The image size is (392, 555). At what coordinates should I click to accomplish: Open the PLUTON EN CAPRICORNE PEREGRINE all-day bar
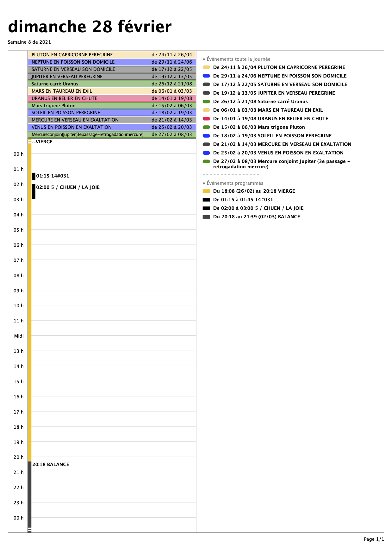coord(112,55)
